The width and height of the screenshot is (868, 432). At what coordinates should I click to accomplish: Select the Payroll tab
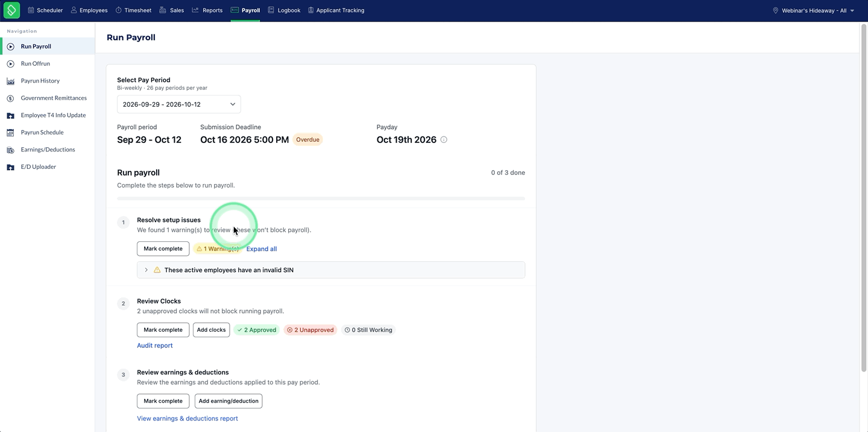pos(245,10)
